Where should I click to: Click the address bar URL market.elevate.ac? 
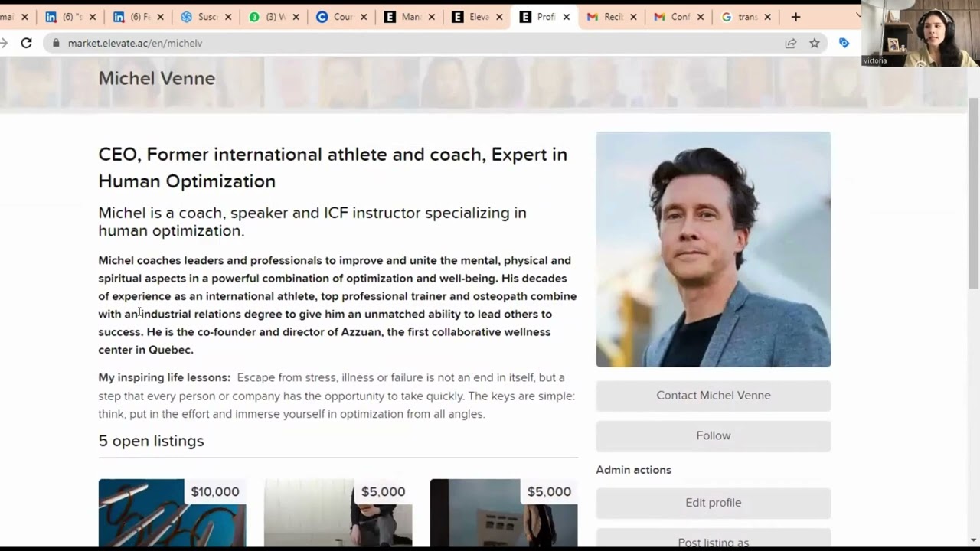coord(135,44)
